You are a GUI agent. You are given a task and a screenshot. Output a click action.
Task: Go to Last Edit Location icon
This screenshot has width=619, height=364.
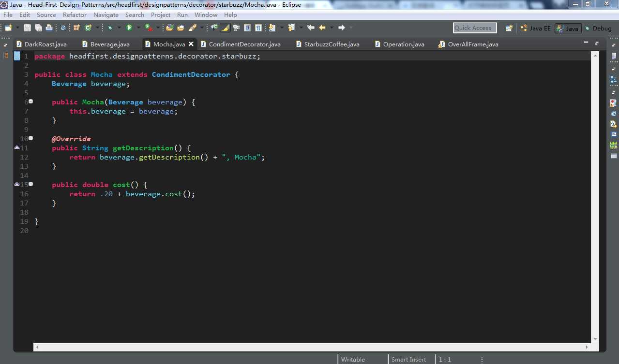[311, 28]
